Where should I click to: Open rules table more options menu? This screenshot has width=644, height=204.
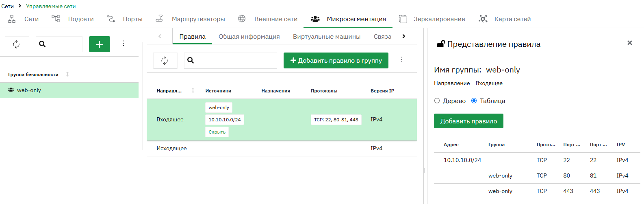pyautogui.click(x=402, y=59)
